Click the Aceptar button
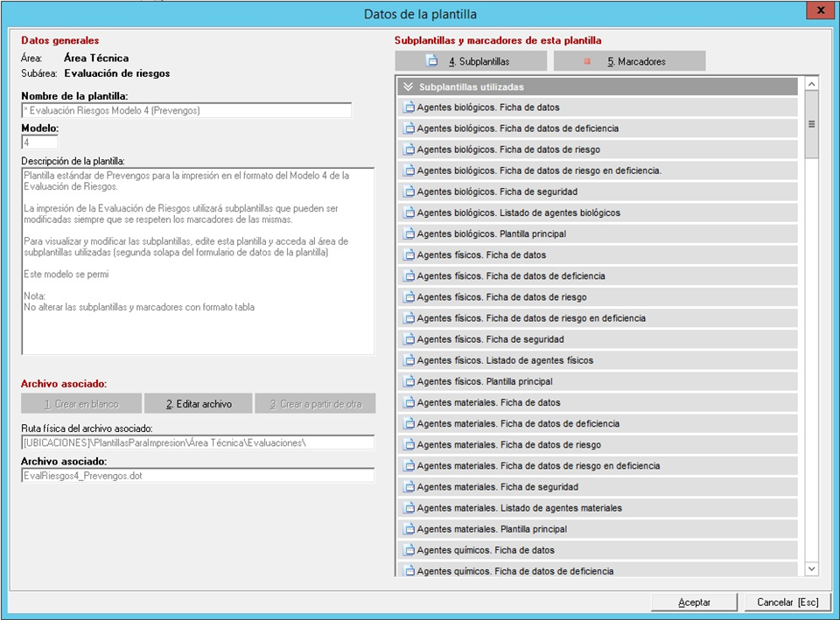Image resolution: width=840 pixels, height=620 pixels. point(695,603)
